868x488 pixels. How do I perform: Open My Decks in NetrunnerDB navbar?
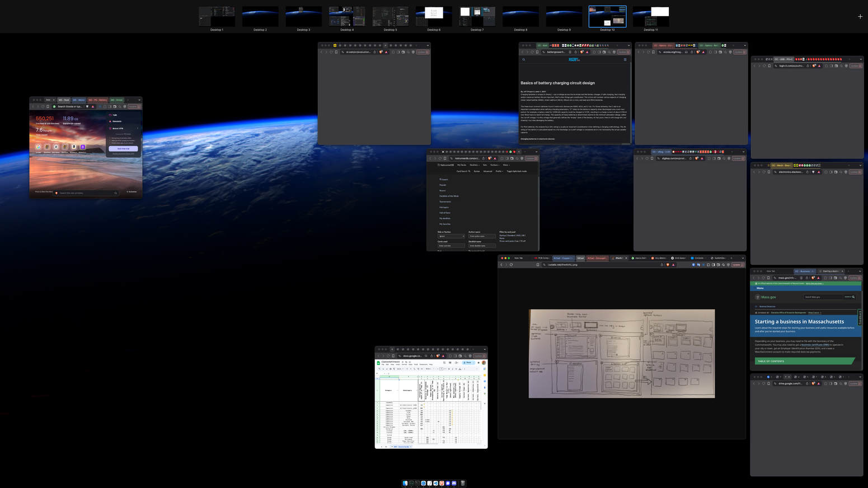coord(462,165)
